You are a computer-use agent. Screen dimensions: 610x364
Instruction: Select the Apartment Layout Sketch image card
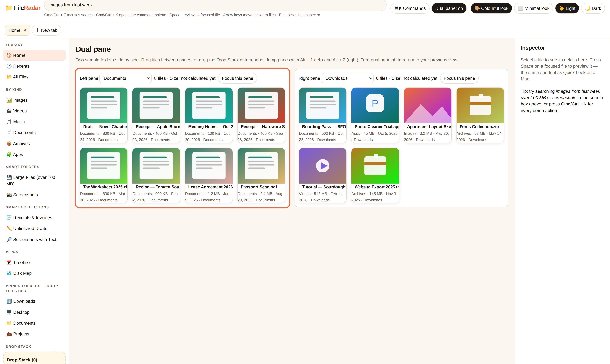pos(427,115)
